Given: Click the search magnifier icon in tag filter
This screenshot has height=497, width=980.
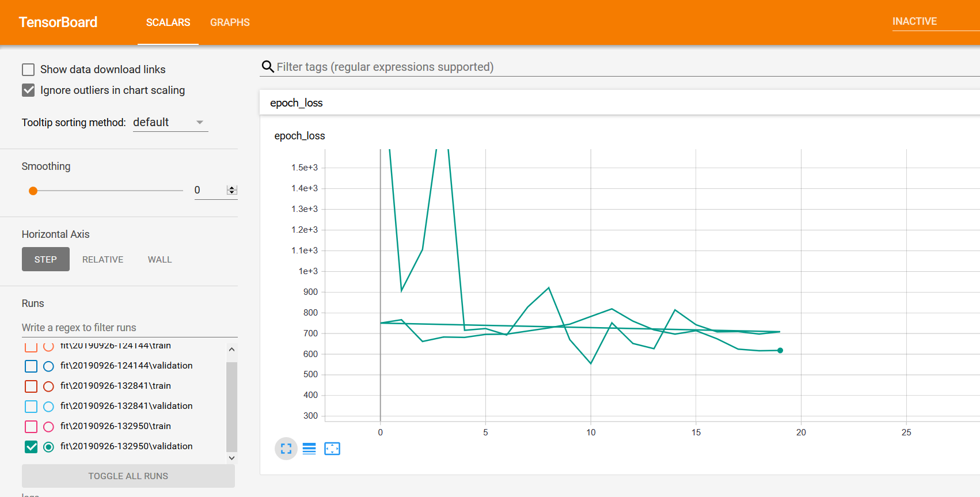Looking at the screenshot, I should (x=268, y=67).
